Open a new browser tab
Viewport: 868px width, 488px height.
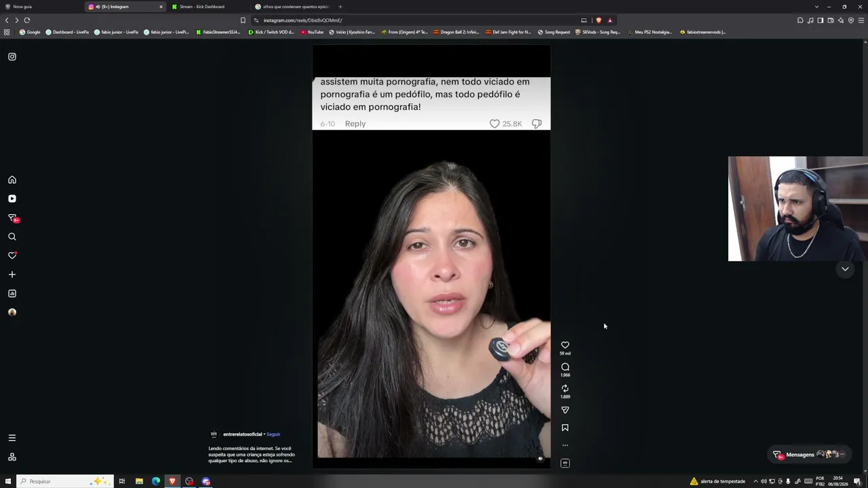(x=340, y=7)
